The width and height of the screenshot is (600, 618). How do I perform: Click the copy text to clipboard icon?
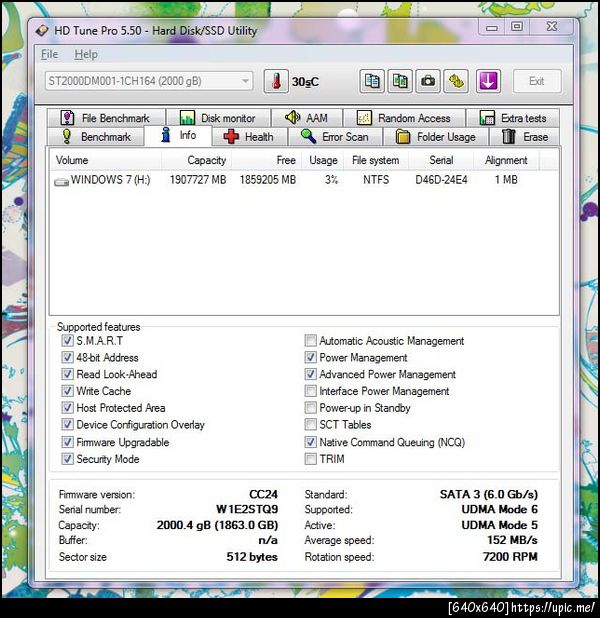point(372,81)
